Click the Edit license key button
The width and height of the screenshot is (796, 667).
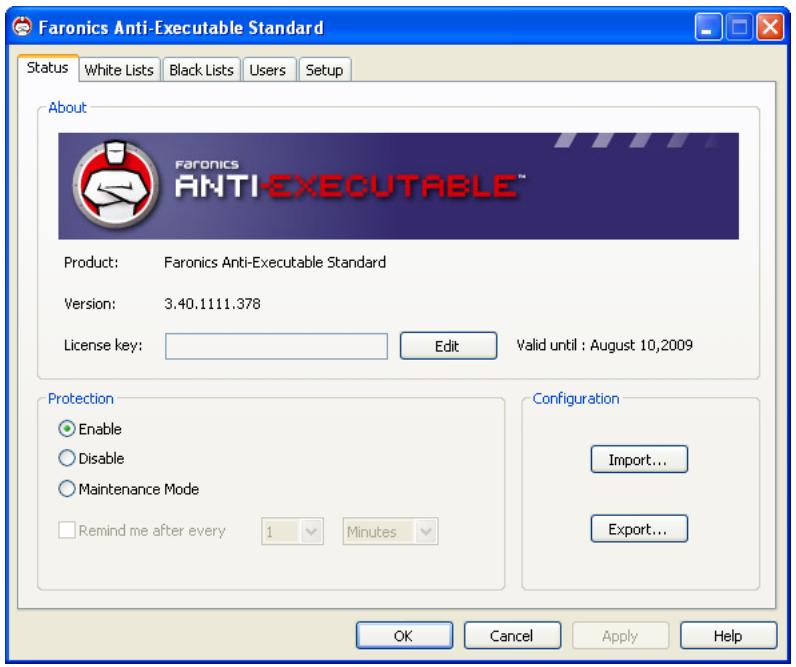click(448, 346)
